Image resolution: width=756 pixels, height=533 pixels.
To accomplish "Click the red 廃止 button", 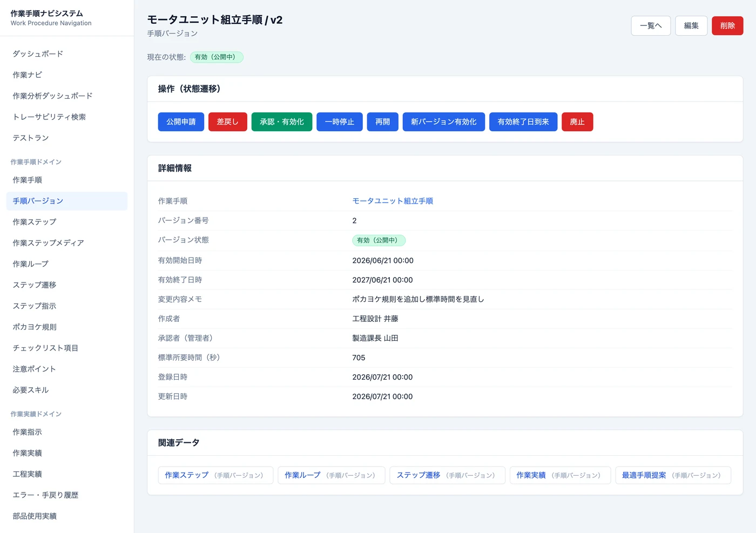I will click(x=577, y=122).
